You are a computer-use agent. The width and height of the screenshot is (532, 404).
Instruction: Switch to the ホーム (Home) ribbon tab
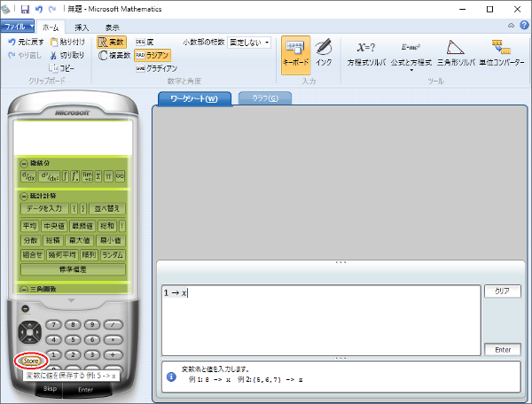pos(51,27)
